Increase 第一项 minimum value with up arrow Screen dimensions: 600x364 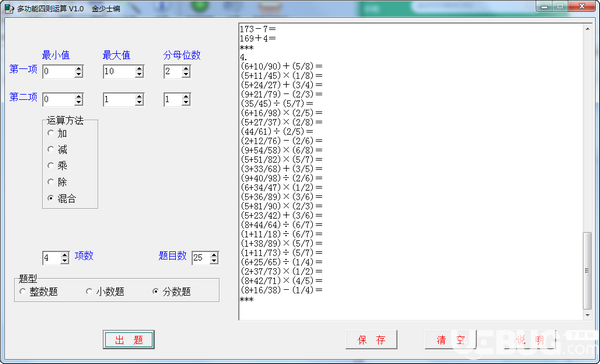[x=79, y=69]
